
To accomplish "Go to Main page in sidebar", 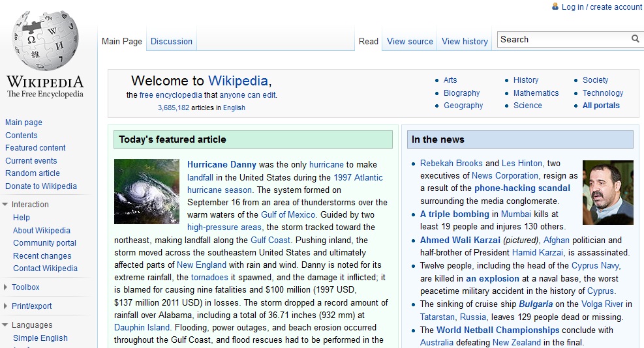I will click(x=23, y=123).
